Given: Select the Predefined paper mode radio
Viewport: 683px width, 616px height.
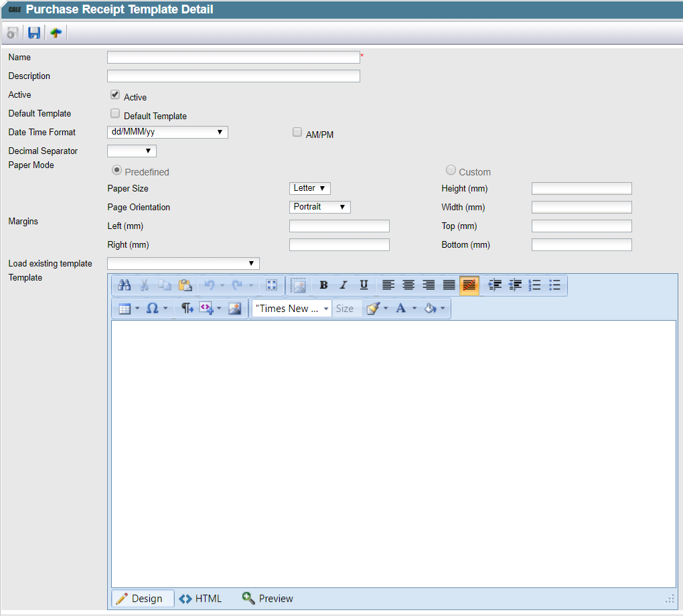Looking at the screenshot, I should (117, 170).
